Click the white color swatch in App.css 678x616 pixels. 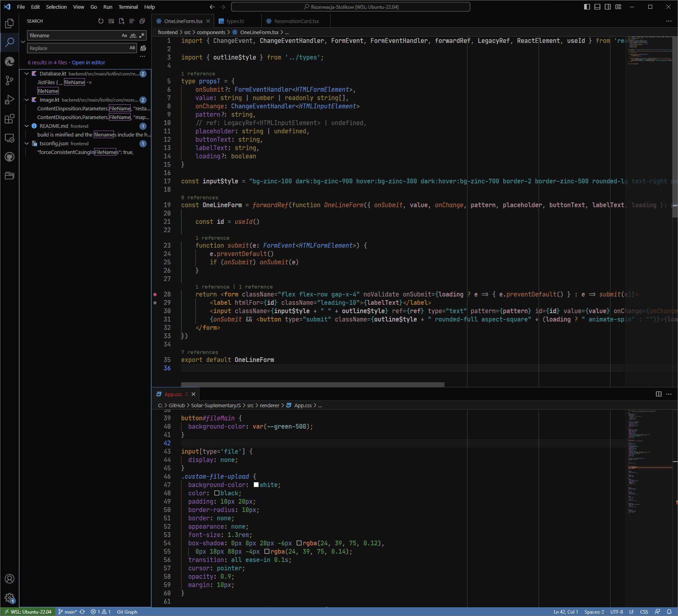pyautogui.click(x=256, y=485)
